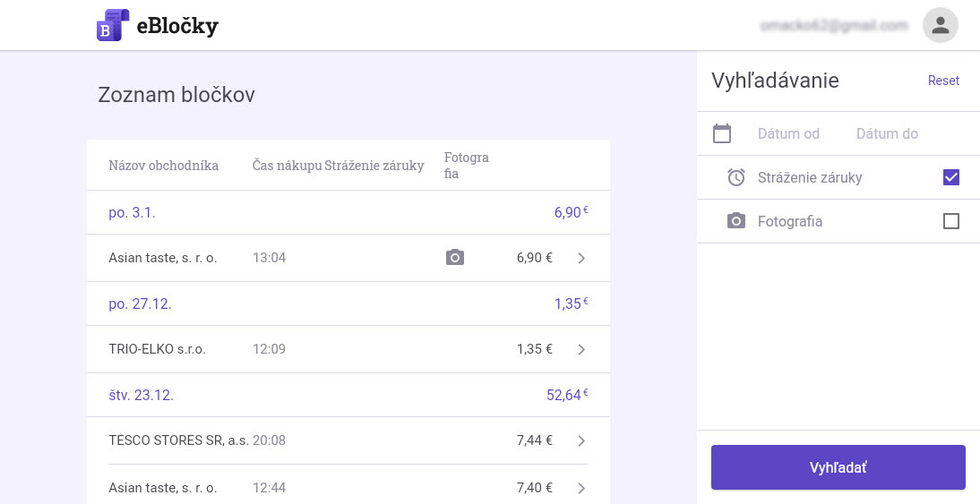Click the camera icon beside Fotografia filter

(x=736, y=221)
